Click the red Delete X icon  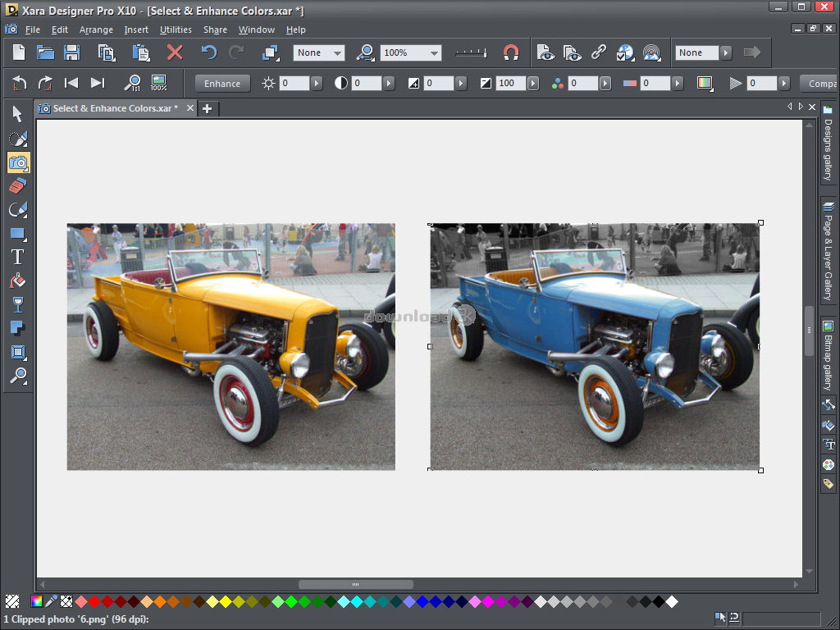pos(175,52)
